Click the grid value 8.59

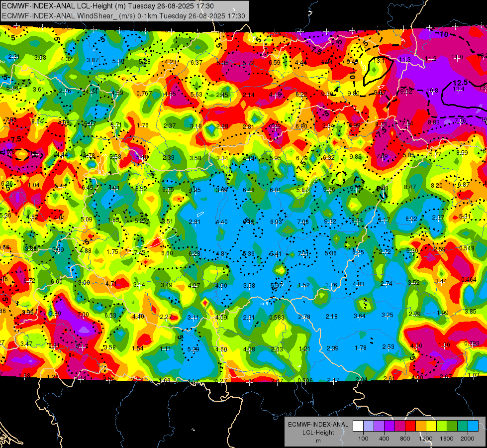tap(462, 153)
